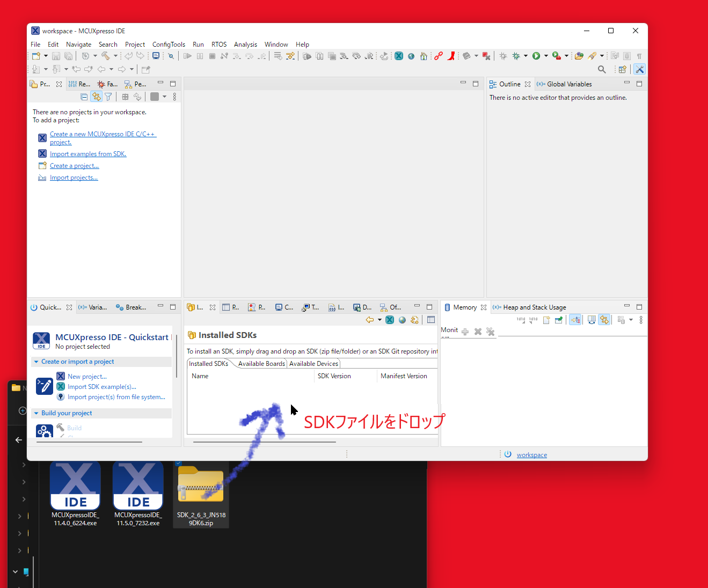This screenshot has width=708, height=588.
Task: Click the green Run button in toolbar
Action: [536, 56]
